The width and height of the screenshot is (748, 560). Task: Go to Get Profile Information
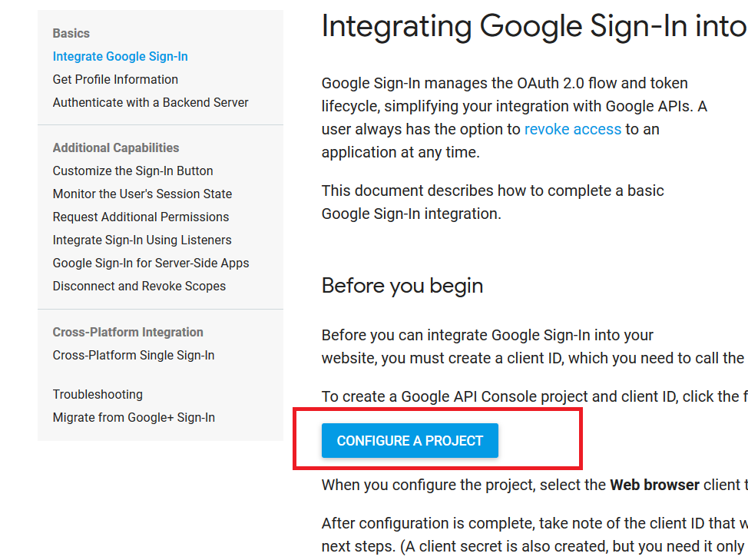click(115, 79)
